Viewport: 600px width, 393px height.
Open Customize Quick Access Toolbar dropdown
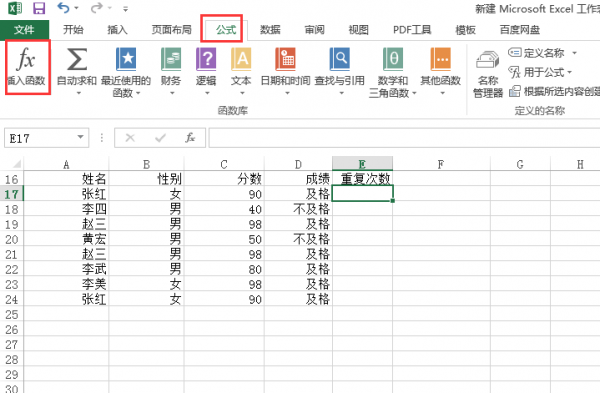coord(126,8)
